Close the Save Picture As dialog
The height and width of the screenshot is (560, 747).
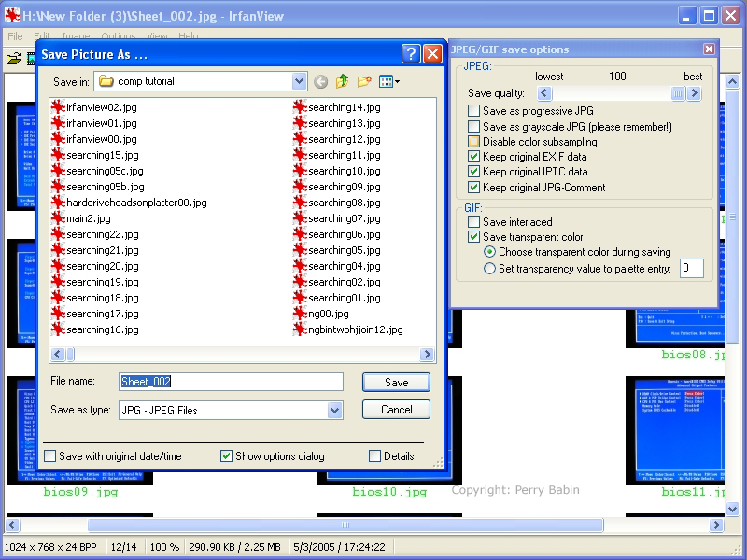(432, 54)
